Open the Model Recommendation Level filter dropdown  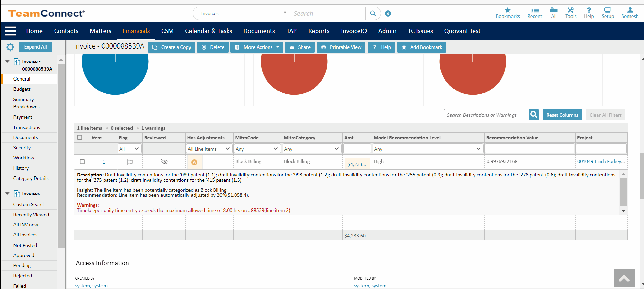(x=428, y=149)
